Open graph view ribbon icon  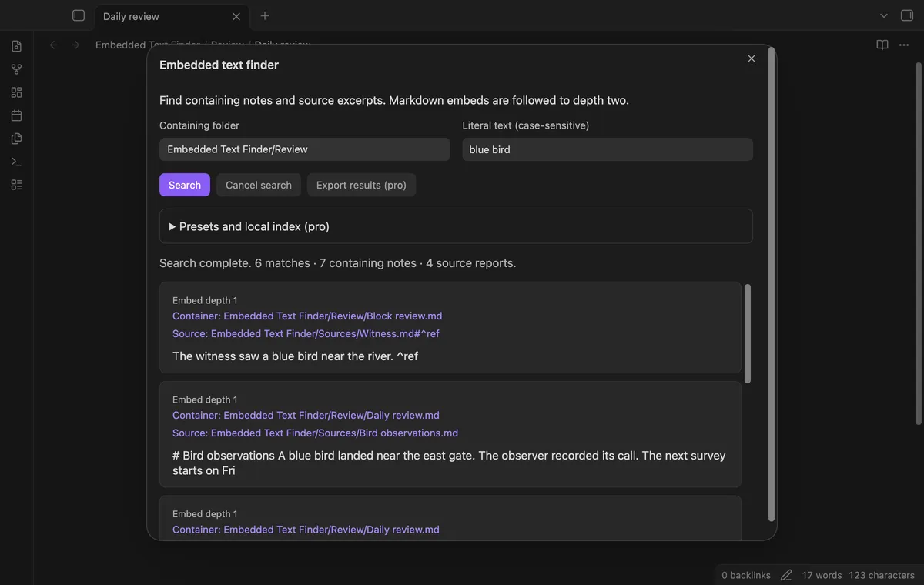(17, 69)
